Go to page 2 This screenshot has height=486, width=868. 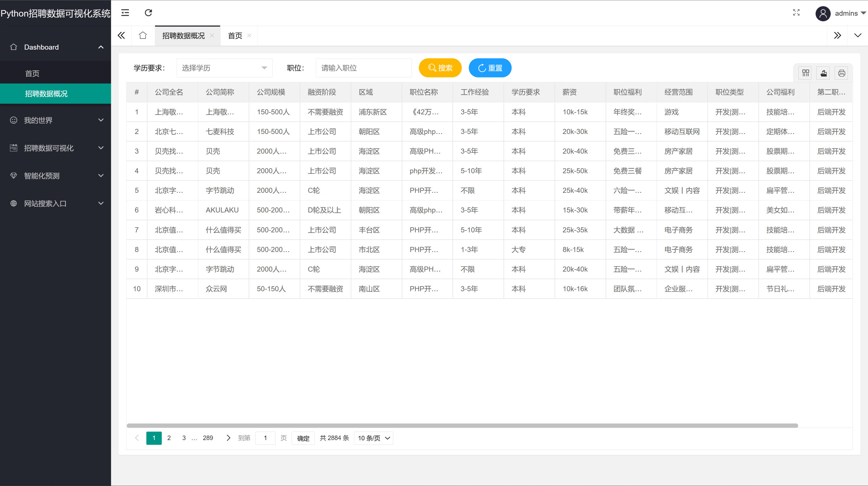pos(169,438)
